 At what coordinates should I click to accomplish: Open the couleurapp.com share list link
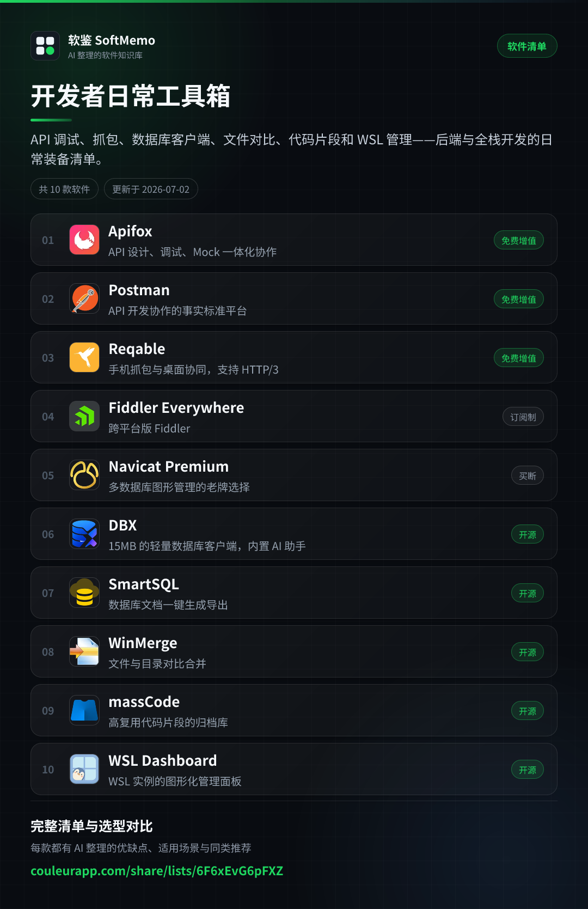157,871
